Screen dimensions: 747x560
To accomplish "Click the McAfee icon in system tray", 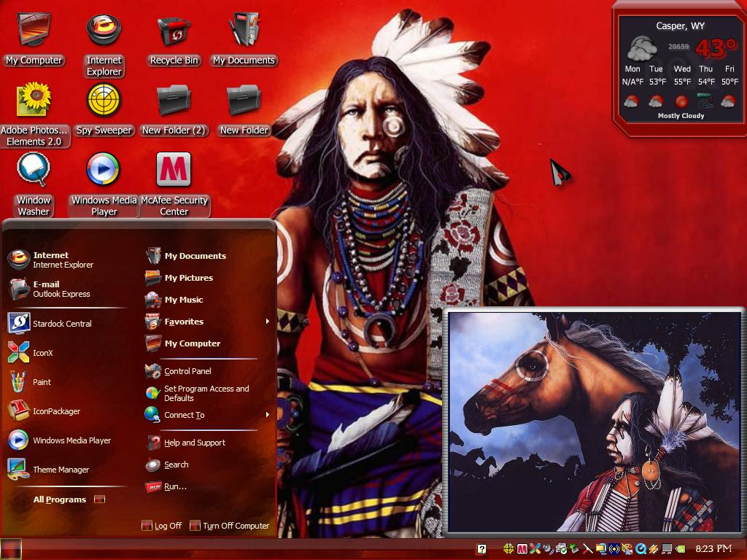I will (x=522, y=549).
